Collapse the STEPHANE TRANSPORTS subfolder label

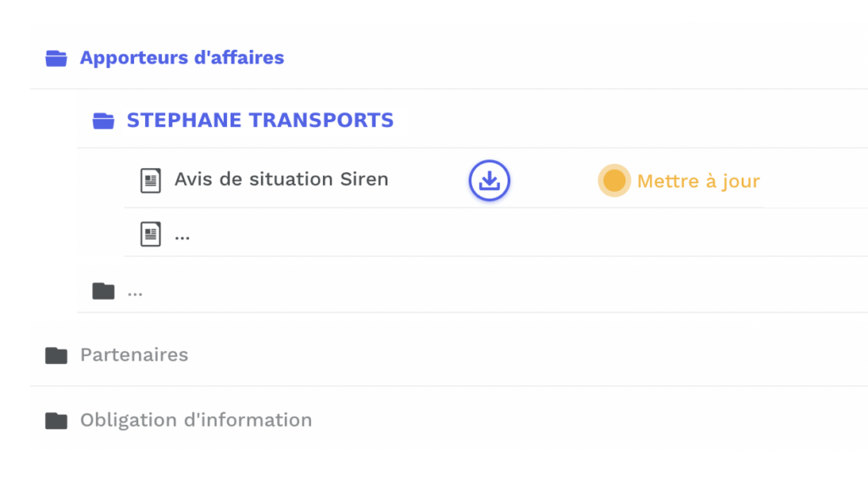tap(259, 120)
